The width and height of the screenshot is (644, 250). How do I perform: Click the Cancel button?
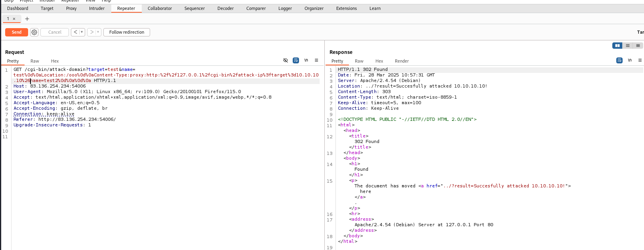tap(55, 32)
